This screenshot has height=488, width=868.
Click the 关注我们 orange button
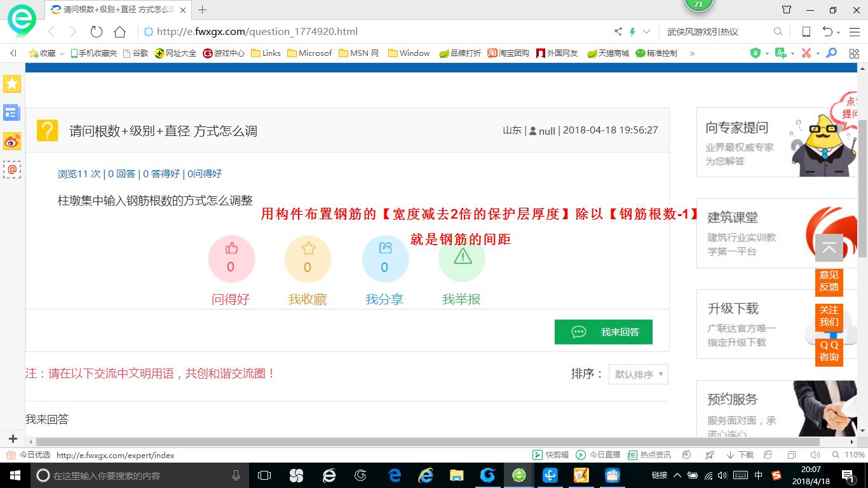coord(829,316)
